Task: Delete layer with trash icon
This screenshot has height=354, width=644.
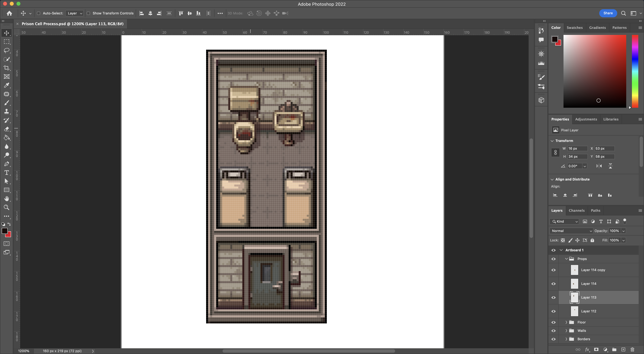Action: 632,349
